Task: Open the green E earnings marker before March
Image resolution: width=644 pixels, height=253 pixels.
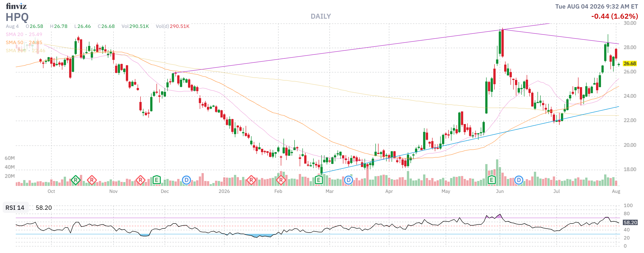Action: click(318, 180)
